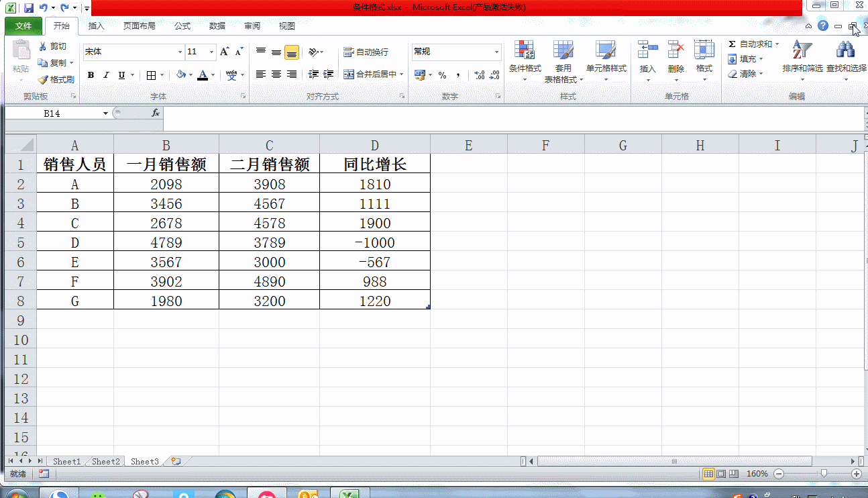The image size is (868, 498).
Task: Open the number format (常规) dropdown
Action: pos(495,52)
